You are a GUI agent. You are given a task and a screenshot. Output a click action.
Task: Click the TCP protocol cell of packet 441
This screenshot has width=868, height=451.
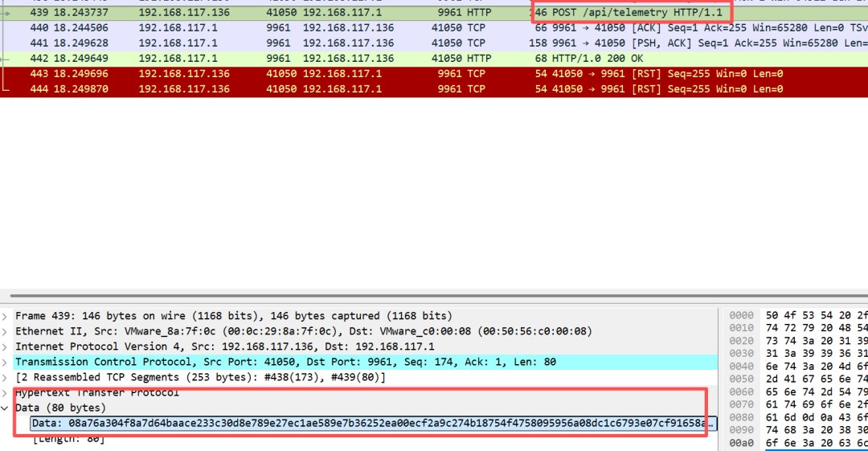tap(474, 43)
